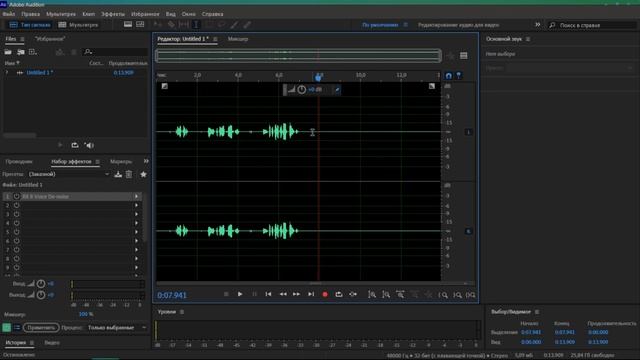Expand the Untitled 1 file entry arrow
The height and width of the screenshot is (360, 640).
[7, 73]
